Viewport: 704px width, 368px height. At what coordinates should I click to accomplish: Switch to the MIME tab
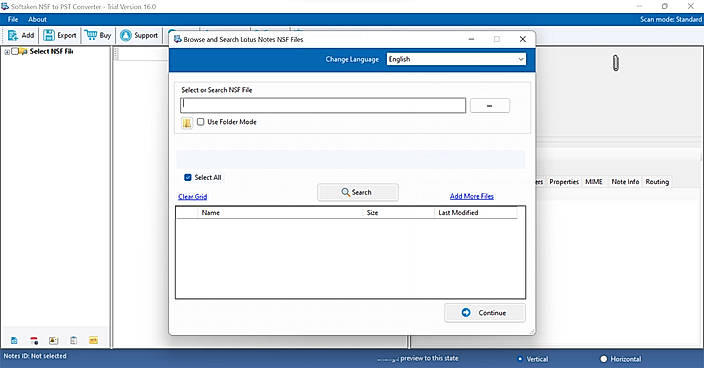click(594, 182)
